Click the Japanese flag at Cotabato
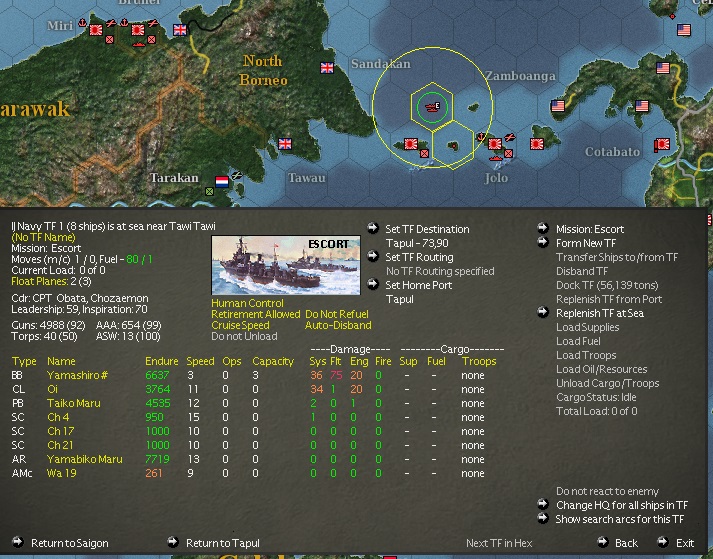This screenshot has width=713, height=559. click(662, 144)
